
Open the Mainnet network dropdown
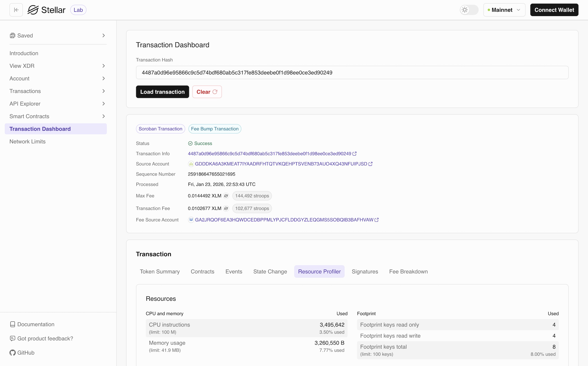coord(504,10)
